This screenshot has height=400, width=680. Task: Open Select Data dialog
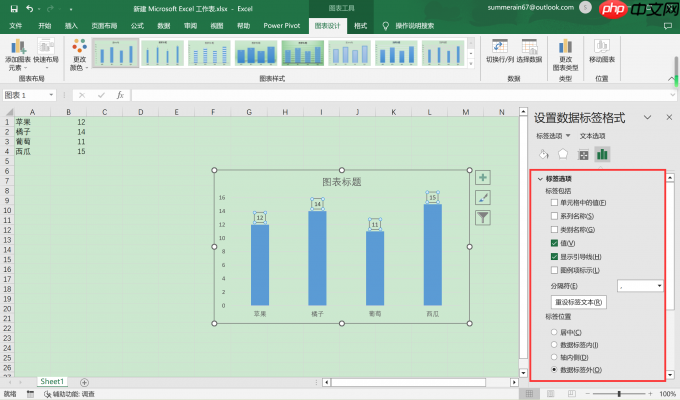pos(529,51)
